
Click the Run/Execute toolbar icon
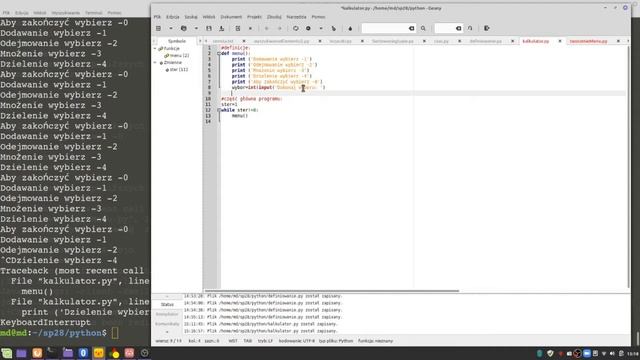[333, 29]
